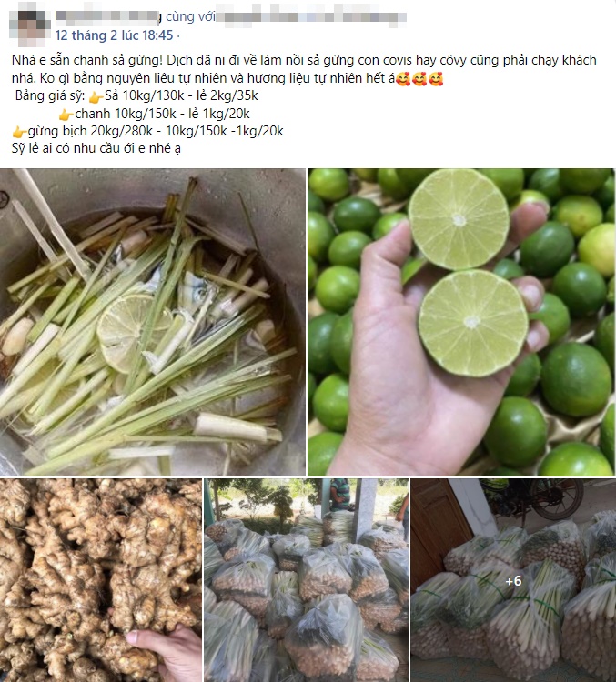Click the price line 'gừng bịch 20kg/280k'
Viewport: 616px width, 682px height.
coord(90,131)
